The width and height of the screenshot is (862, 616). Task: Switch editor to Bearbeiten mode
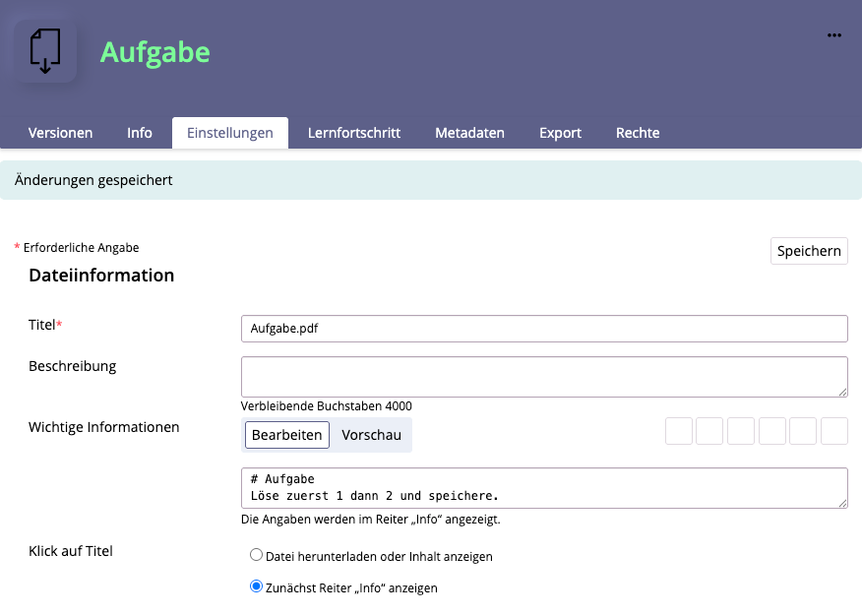tap(286, 435)
